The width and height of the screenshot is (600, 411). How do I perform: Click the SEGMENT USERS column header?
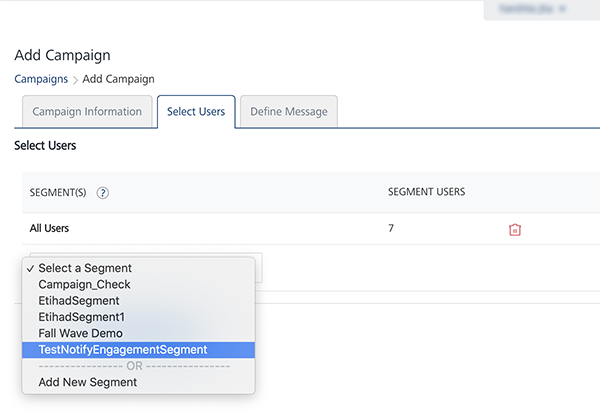point(426,192)
